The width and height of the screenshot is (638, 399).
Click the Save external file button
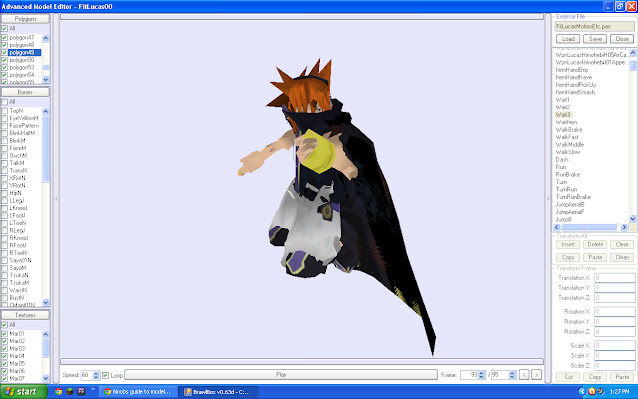coord(595,39)
